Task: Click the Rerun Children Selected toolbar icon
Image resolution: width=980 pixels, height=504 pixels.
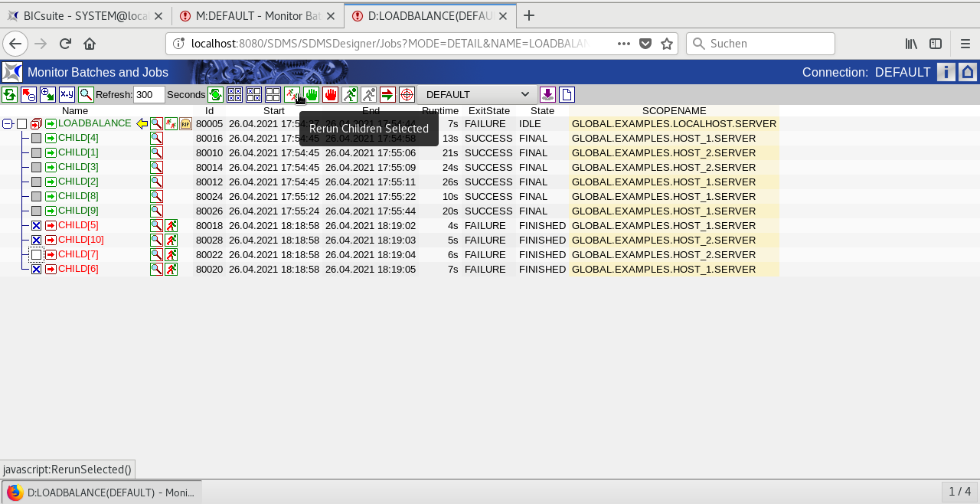Action: coord(292,94)
